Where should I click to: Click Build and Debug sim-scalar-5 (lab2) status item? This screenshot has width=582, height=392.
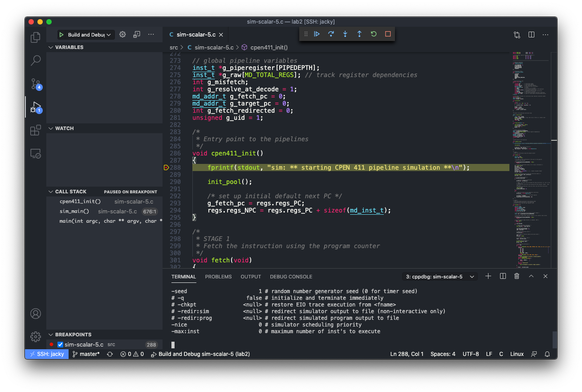(200, 354)
